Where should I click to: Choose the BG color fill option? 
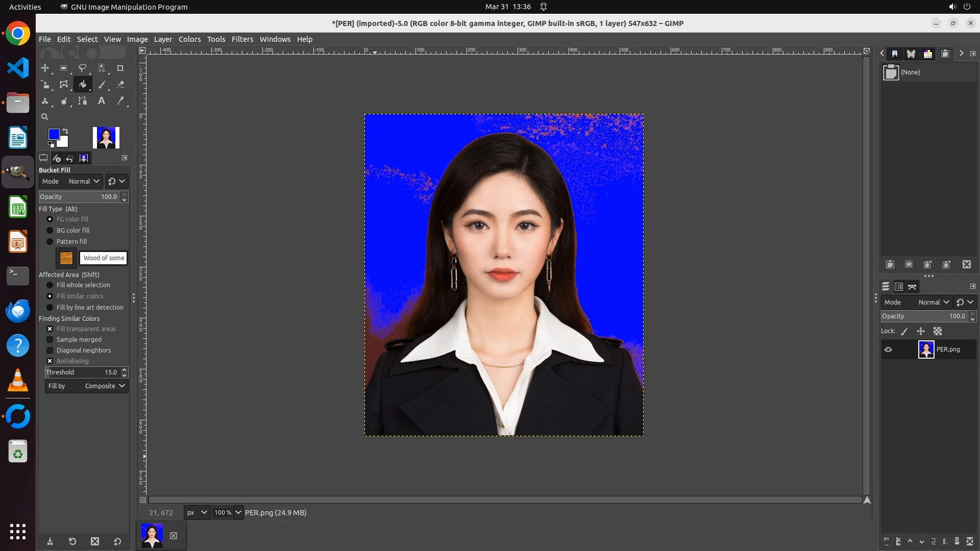tap(50, 231)
